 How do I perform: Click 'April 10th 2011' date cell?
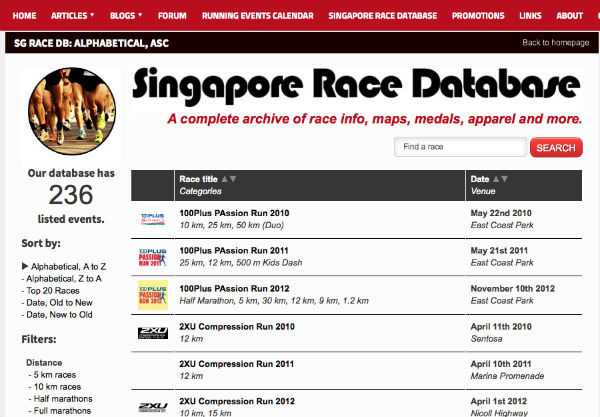[x=501, y=364]
